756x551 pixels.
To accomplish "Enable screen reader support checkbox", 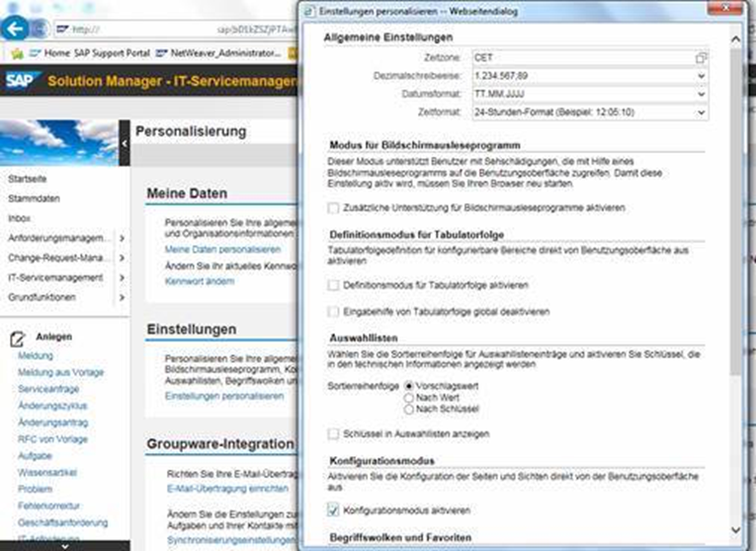I will (333, 208).
